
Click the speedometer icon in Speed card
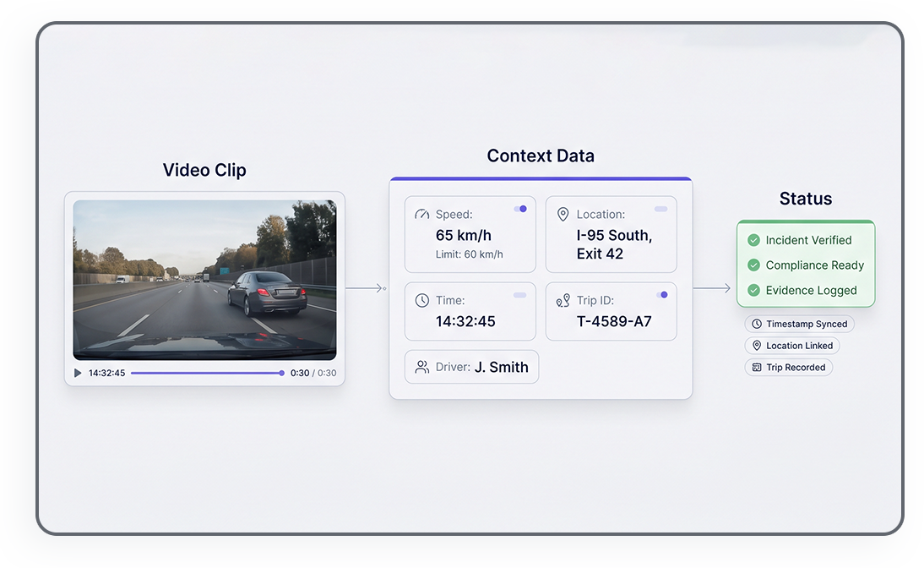(422, 214)
